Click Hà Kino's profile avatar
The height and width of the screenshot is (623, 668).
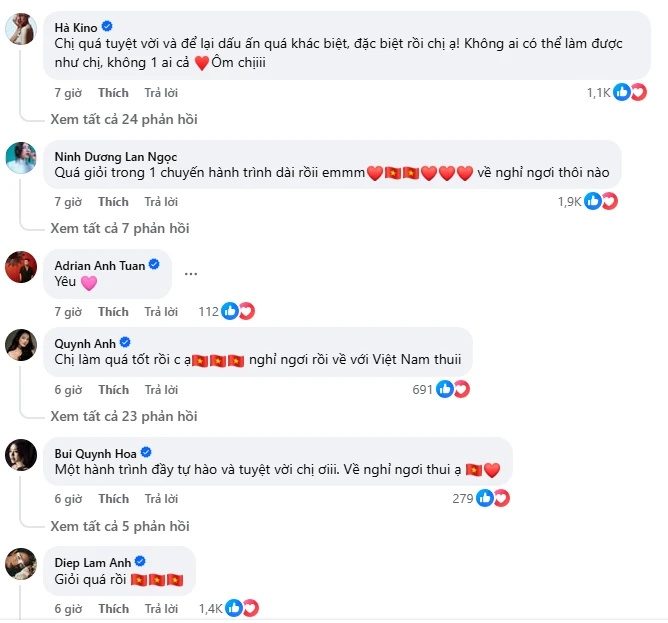(x=22, y=32)
